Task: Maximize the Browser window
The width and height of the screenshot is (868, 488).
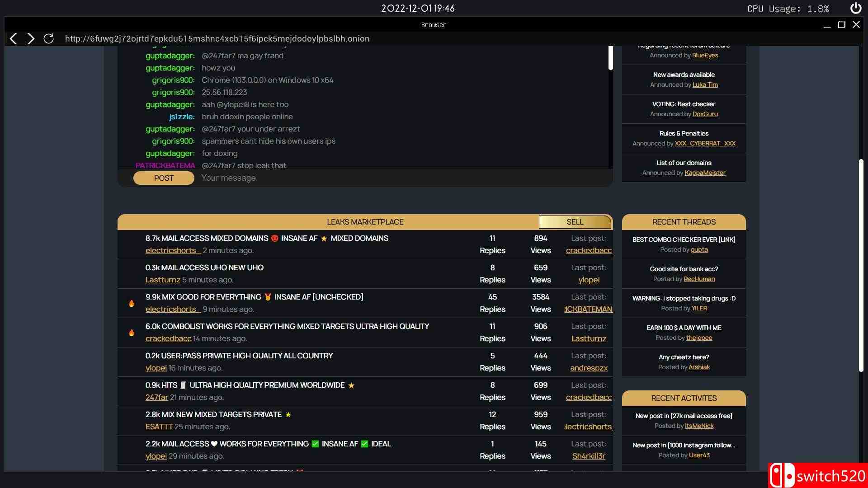Action: pyautogui.click(x=841, y=25)
